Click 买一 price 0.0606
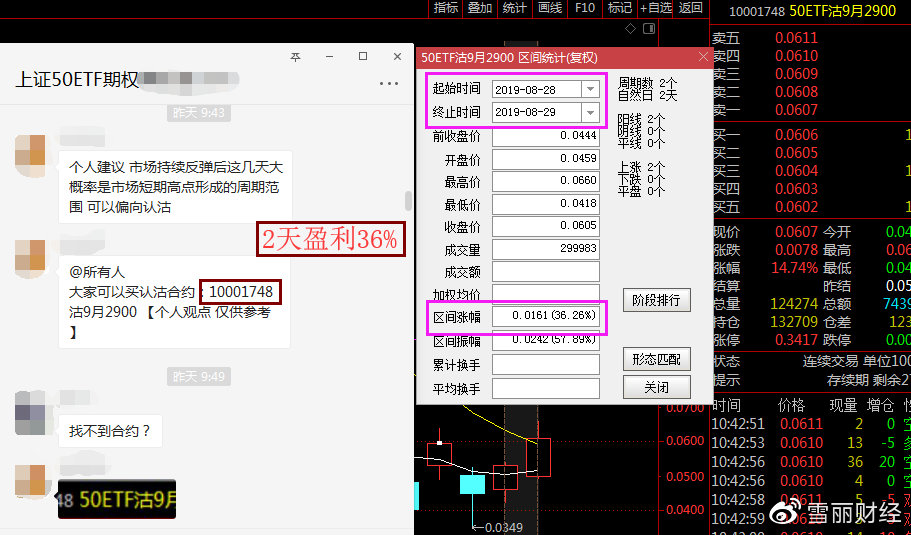Image resolution: width=911 pixels, height=535 pixels. pyautogui.click(x=796, y=135)
